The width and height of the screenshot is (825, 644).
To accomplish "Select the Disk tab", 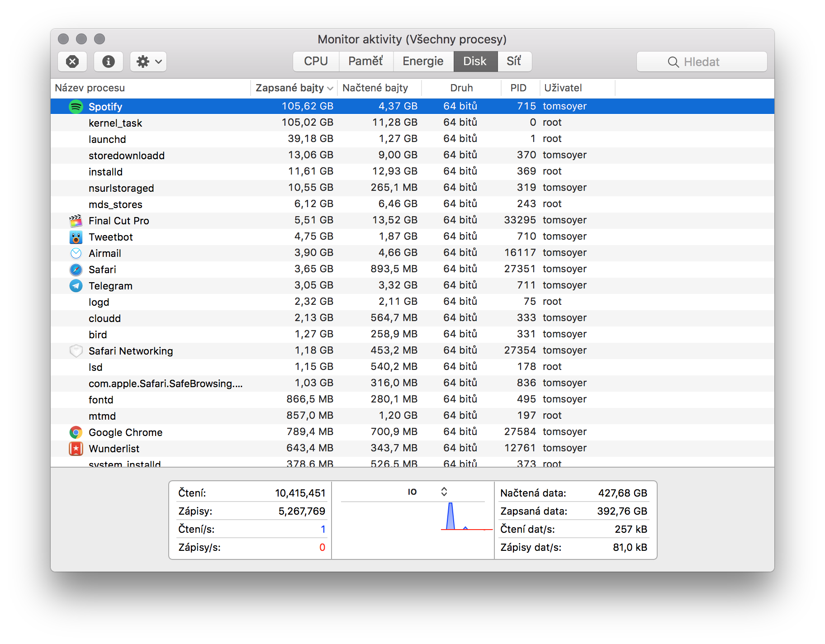I will (x=475, y=61).
